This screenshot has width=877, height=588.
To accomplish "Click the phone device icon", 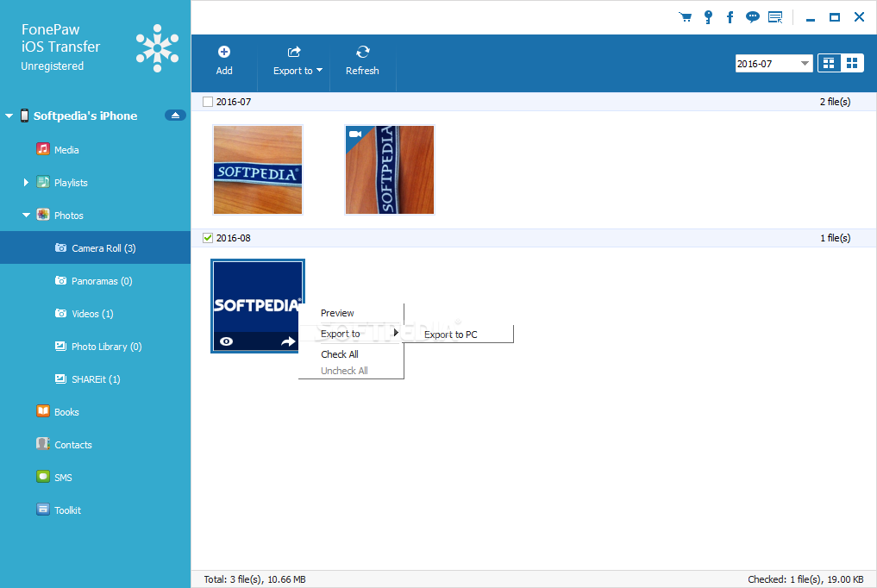I will 24,116.
